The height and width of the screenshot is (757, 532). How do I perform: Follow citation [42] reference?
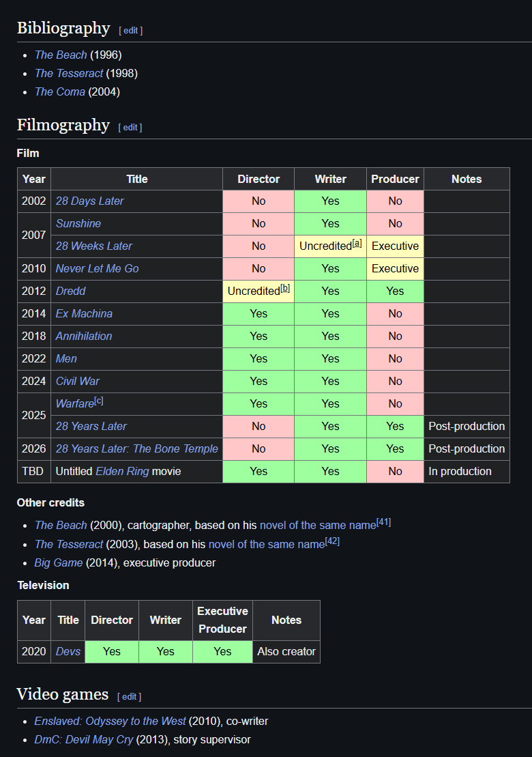pyautogui.click(x=332, y=541)
